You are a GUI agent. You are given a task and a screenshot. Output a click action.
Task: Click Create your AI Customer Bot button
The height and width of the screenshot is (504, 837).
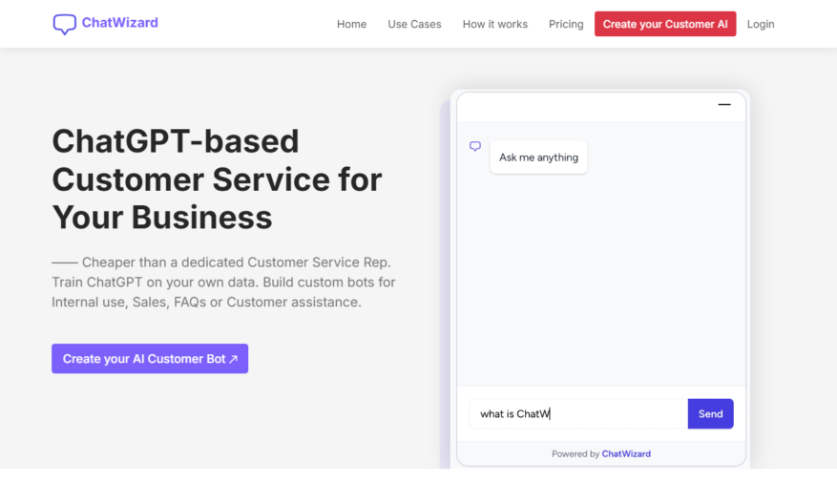150,359
